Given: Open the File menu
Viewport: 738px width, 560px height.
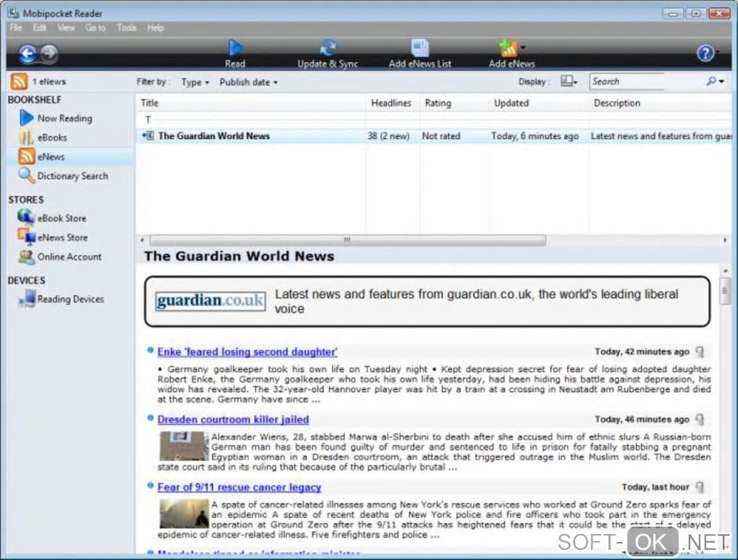Looking at the screenshot, I should pyautogui.click(x=16, y=27).
